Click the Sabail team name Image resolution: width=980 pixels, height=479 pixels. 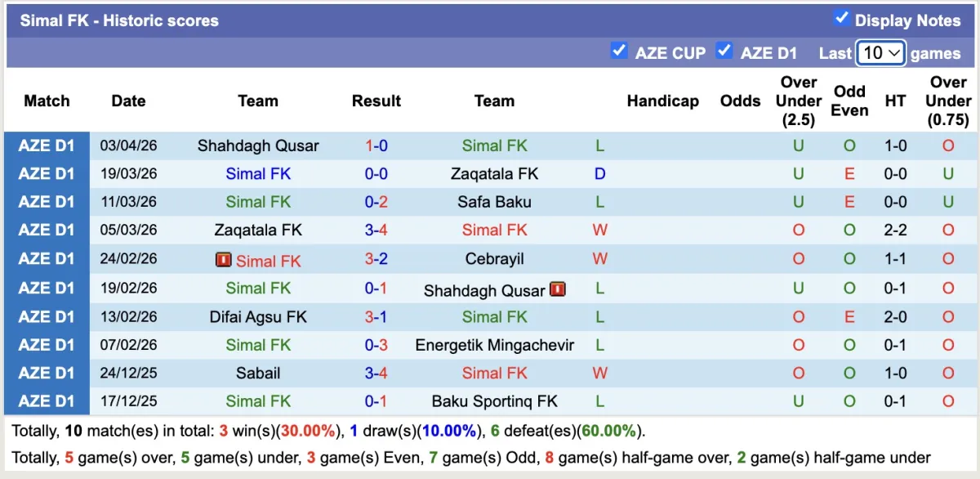click(258, 374)
